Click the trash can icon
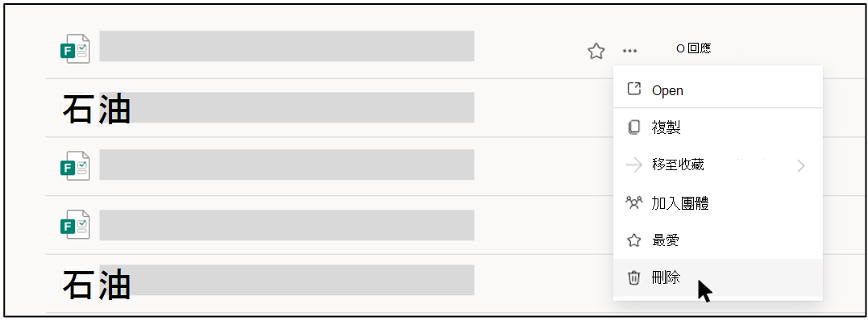The width and height of the screenshot is (868, 321). (633, 277)
